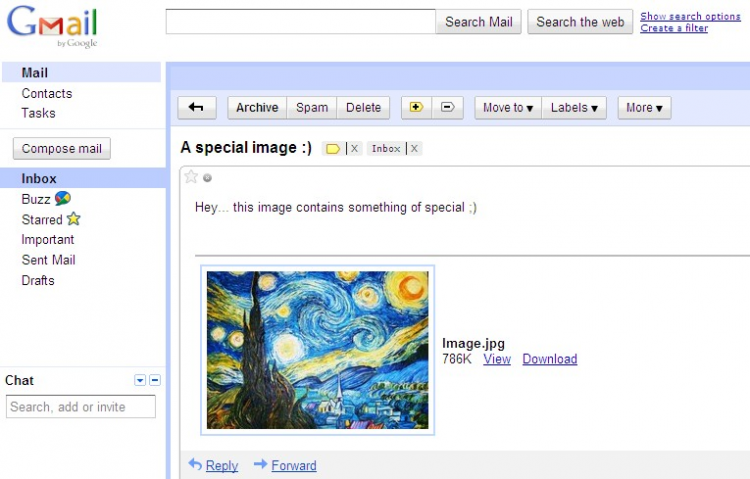
Task: Collapse the Chat panel with minus icon
Action: 155,380
